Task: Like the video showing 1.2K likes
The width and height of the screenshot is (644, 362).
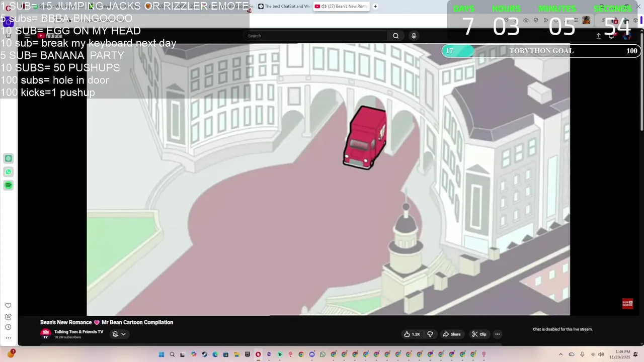Action: pyautogui.click(x=412, y=334)
